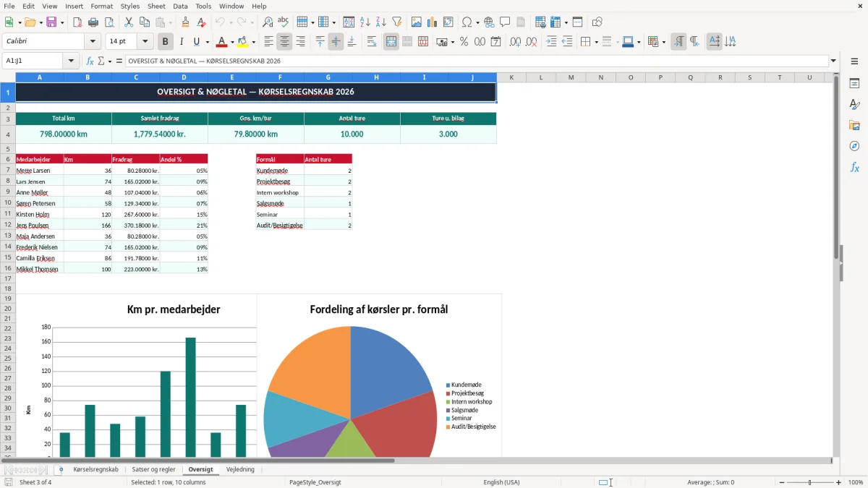
Task: Toggle Center Vertically alignment
Action: tap(336, 42)
